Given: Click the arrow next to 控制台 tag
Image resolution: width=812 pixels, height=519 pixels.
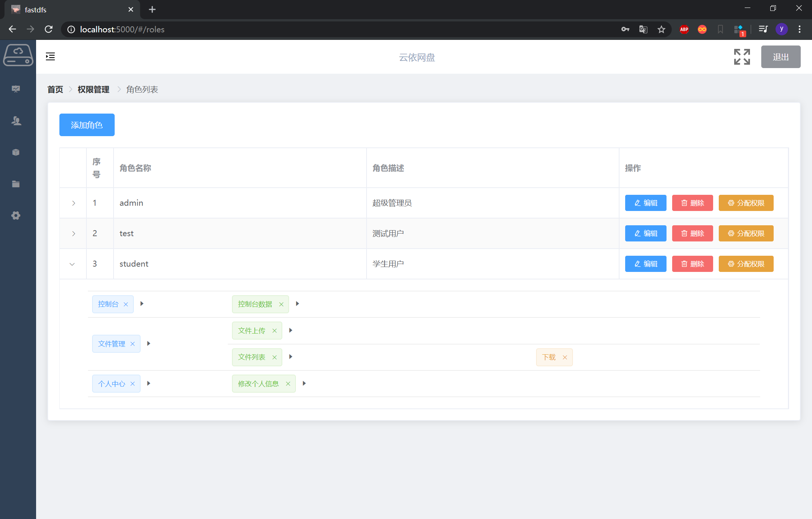Looking at the screenshot, I should 142,304.
